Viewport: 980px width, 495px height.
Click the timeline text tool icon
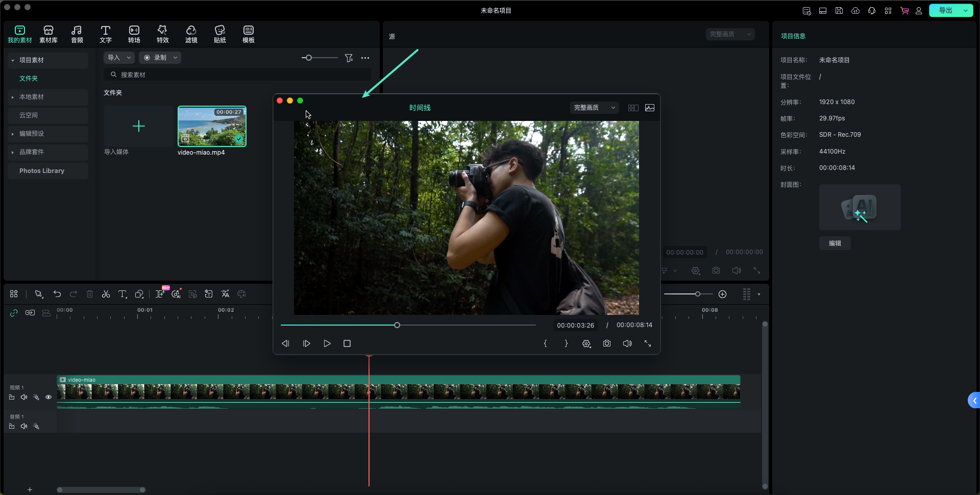(x=122, y=294)
